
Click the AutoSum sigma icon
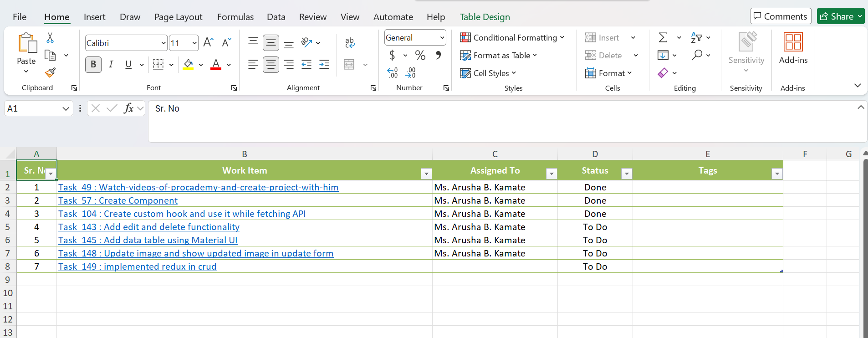pyautogui.click(x=663, y=37)
